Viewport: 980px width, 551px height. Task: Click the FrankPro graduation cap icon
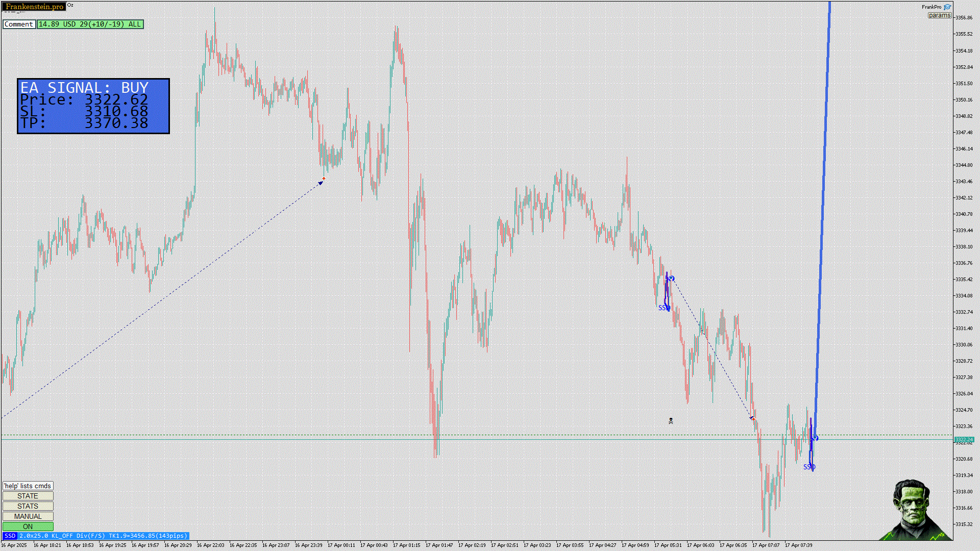pos(947,7)
